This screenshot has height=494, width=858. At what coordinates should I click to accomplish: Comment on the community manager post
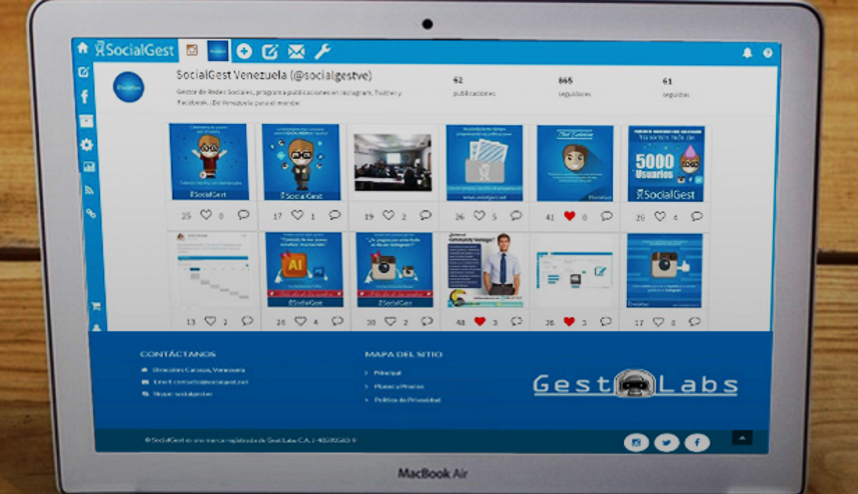point(517,321)
